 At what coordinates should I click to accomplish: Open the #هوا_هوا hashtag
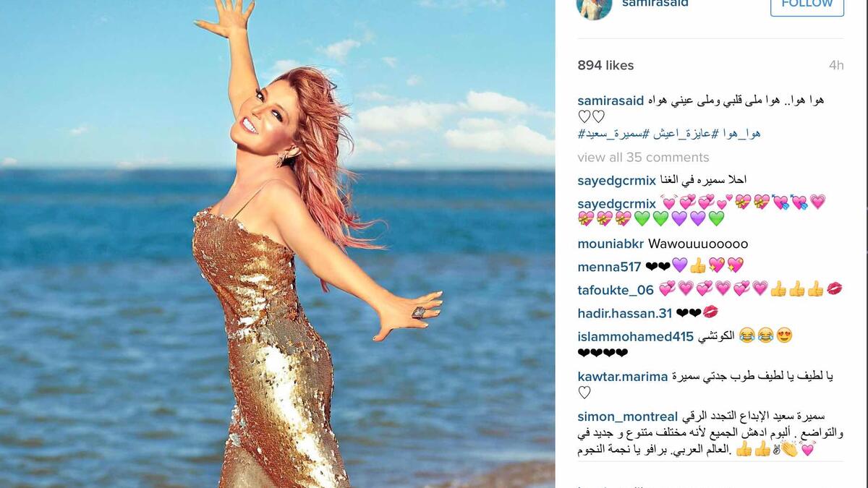click(x=736, y=134)
